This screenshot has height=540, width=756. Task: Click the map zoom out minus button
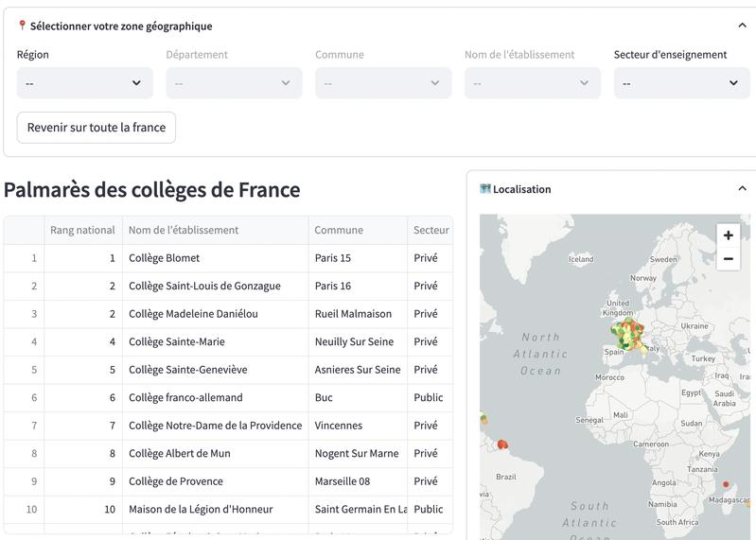click(728, 259)
